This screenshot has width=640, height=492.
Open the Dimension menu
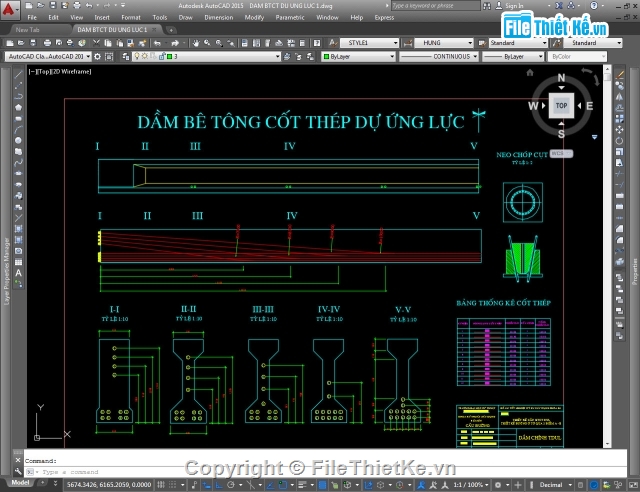tap(219, 18)
